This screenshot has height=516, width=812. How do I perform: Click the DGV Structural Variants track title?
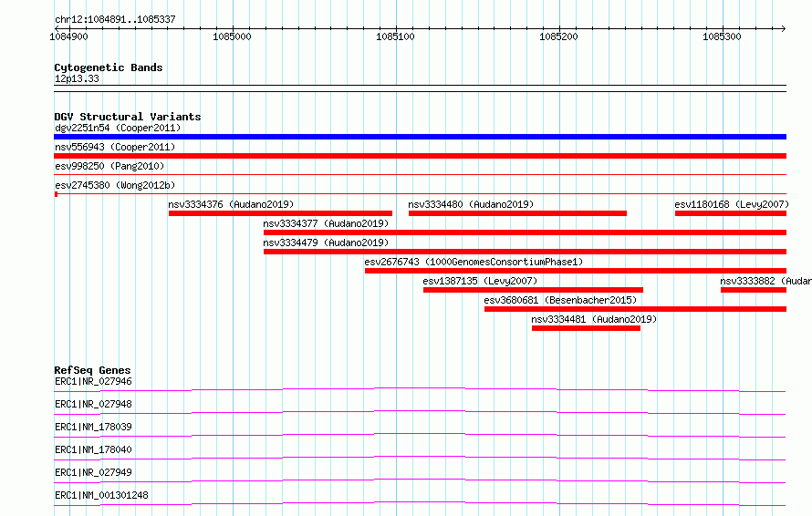[x=128, y=117]
